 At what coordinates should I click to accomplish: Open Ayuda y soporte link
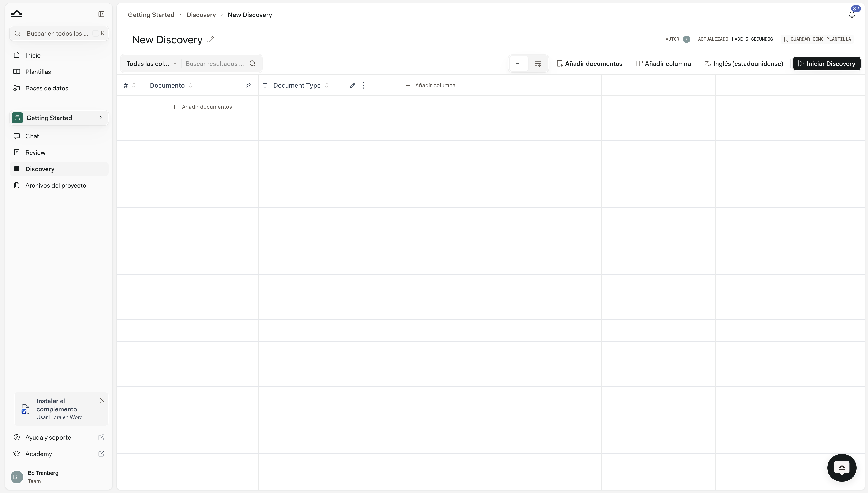(59, 438)
